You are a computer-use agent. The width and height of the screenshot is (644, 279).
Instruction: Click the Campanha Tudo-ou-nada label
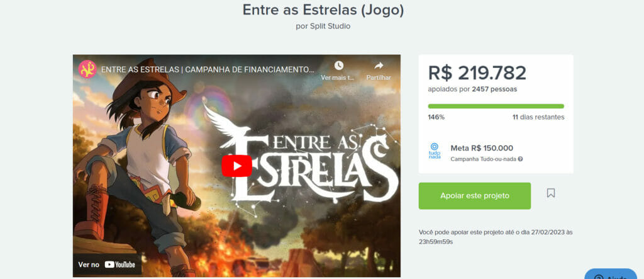coord(484,159)
